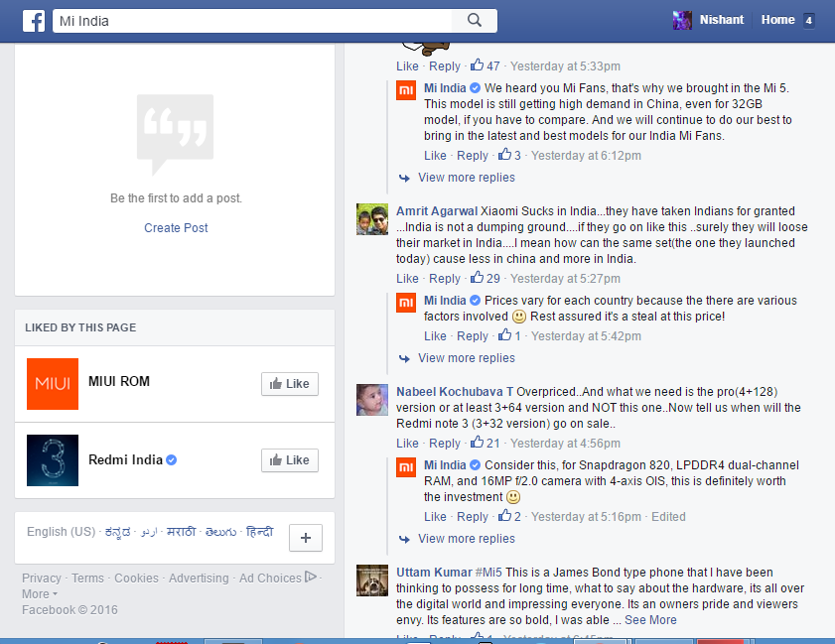
Task: Go to Home in top navigation
Action: pos(777,20)
